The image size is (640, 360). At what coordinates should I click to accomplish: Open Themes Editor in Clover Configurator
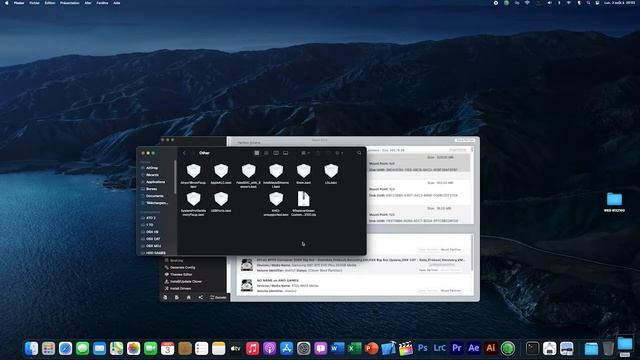click(181, 274)
